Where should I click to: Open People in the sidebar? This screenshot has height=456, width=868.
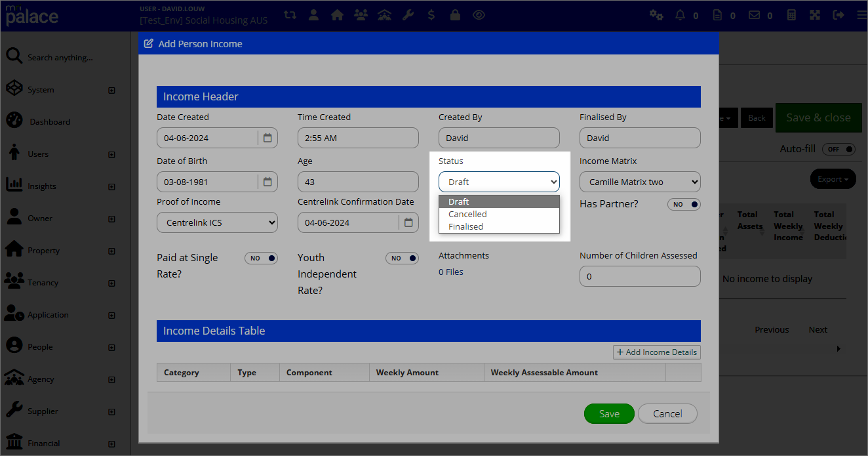[x=40, y=346]
